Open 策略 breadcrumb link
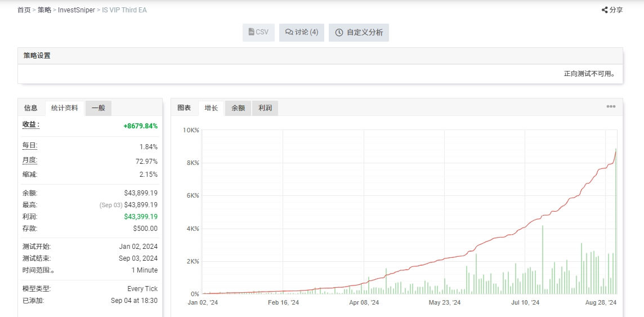 tap(44, 10)
